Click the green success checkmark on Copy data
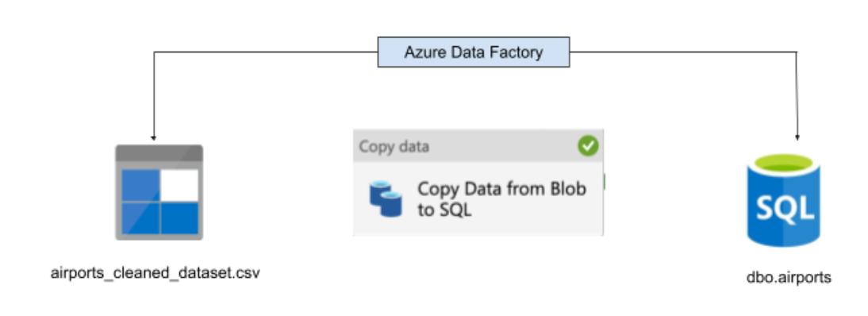The width and height of the screenshot is (868, 316). (x=588, y=146)
